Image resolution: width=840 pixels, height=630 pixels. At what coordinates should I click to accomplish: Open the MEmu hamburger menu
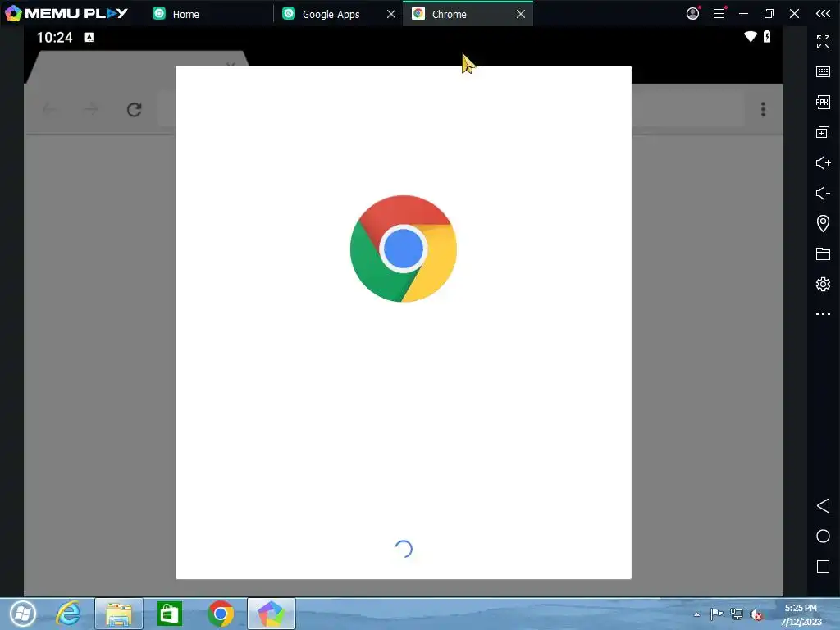[719, 13]
